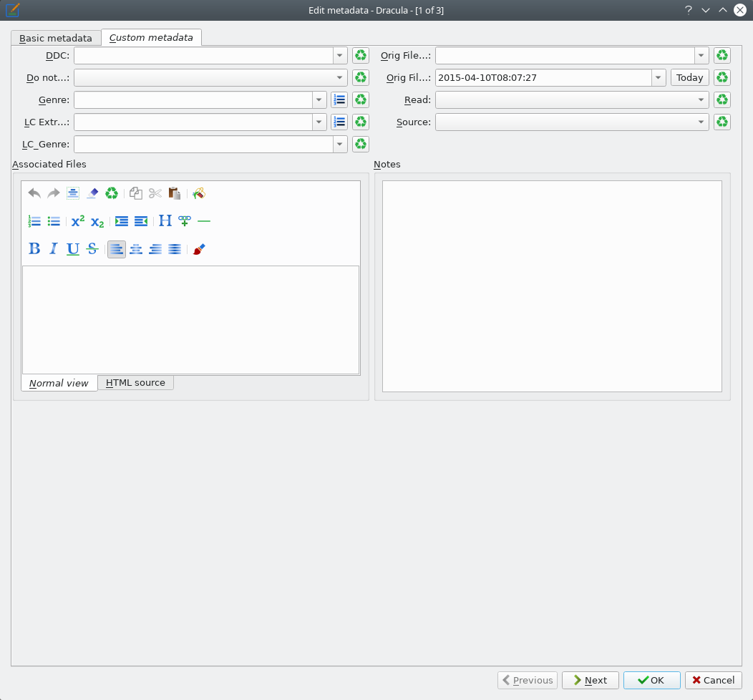753x700 pixels.
Task: Clear the DDC field with its recycle icon
Action: pos(361,55)
